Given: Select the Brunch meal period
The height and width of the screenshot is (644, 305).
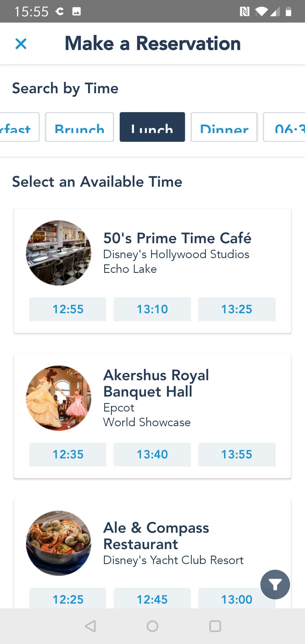Looking at the screenshot, I should (79, 127).
